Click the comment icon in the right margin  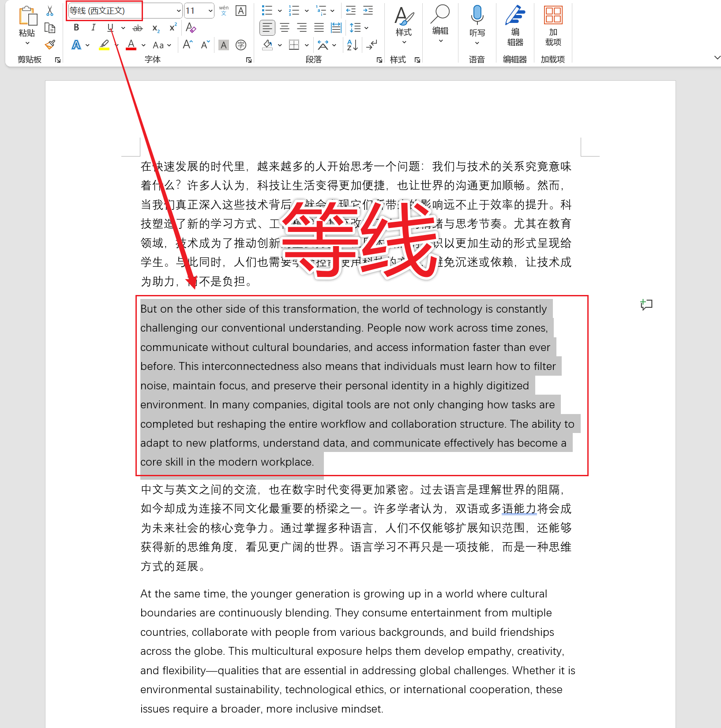[646, 304]
